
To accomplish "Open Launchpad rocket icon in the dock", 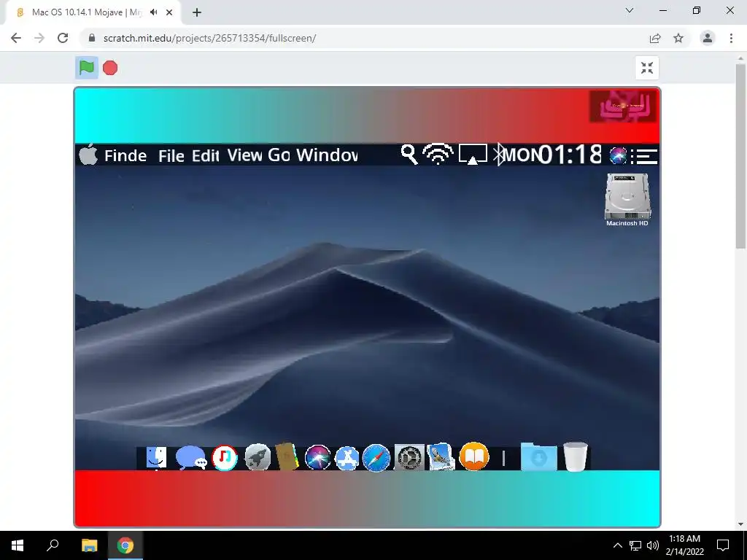I will point(258,458).
